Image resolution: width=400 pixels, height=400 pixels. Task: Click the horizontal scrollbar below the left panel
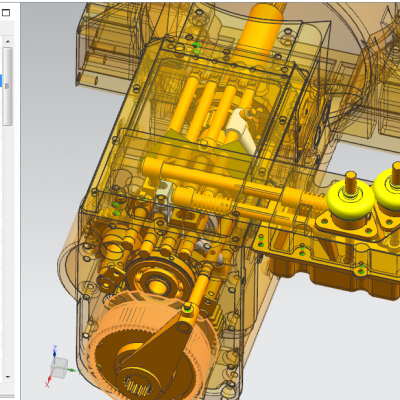pos(7,396)
